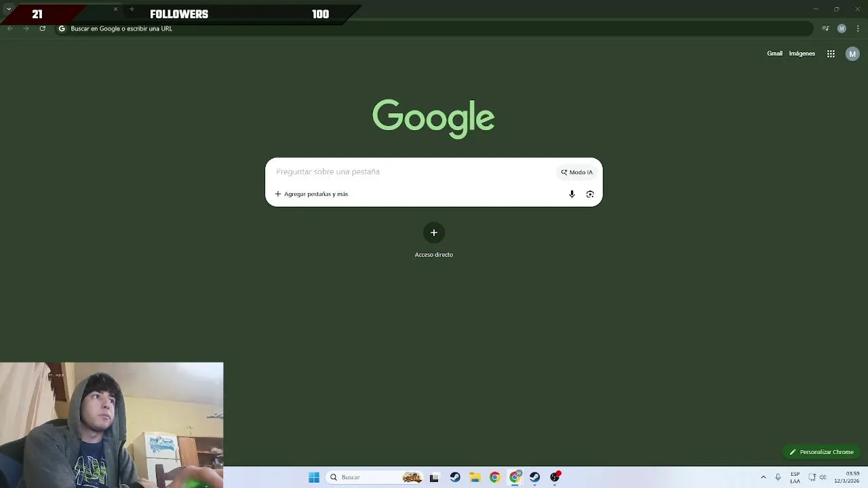Open the media controls toolbar icon

pos(825,28)
